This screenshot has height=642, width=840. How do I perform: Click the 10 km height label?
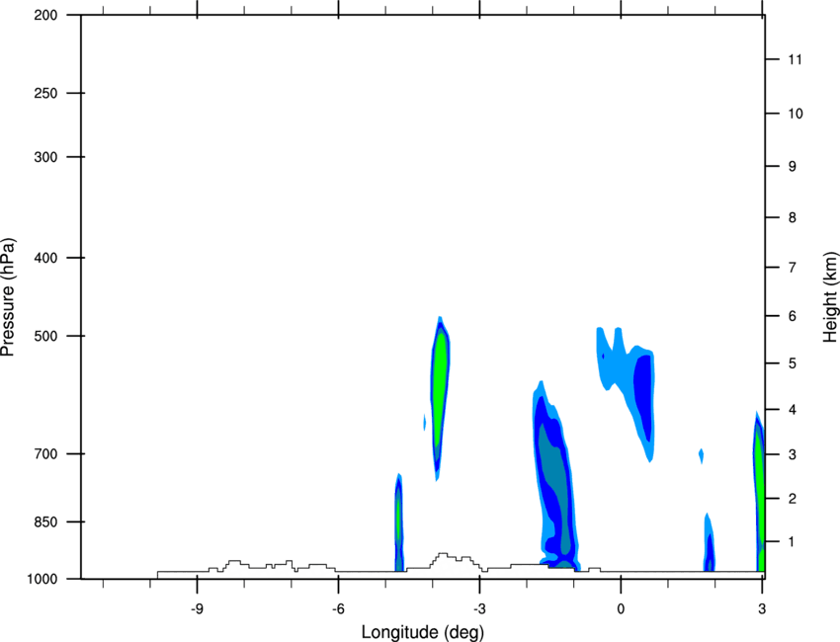coord(796,114)
